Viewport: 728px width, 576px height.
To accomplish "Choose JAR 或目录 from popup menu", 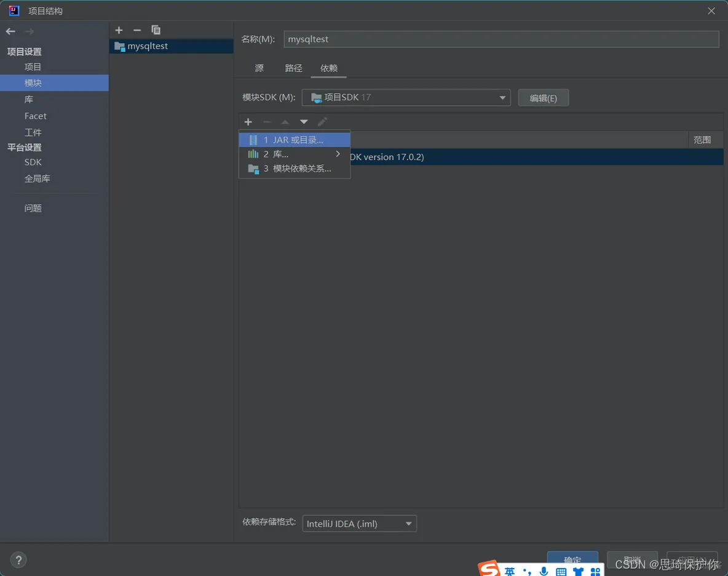I will pyautogui.click(x=295, y=140).
